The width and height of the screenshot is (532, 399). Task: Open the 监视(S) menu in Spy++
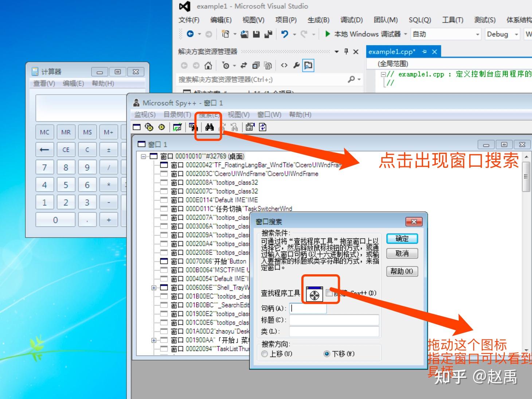click(145, 115)
